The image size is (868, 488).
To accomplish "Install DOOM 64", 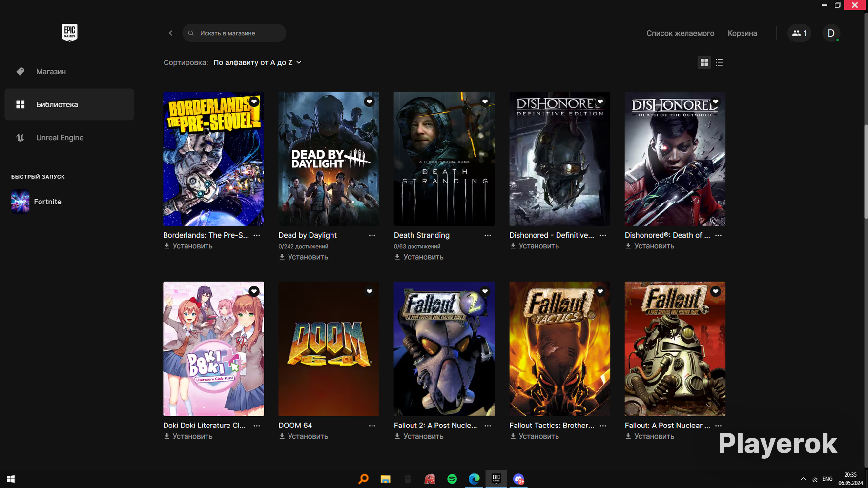I will point(304,436).
